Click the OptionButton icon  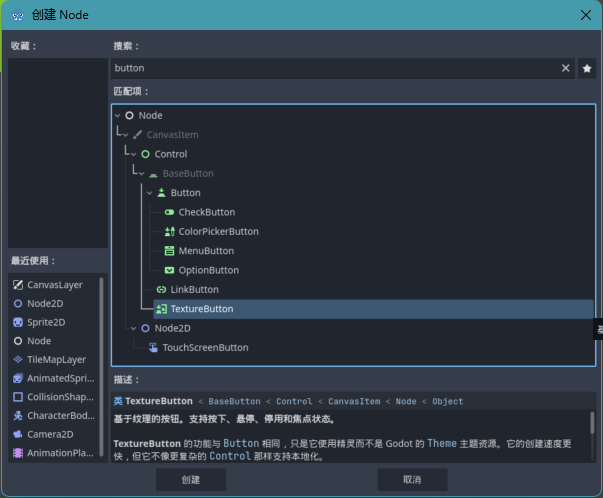169,270
